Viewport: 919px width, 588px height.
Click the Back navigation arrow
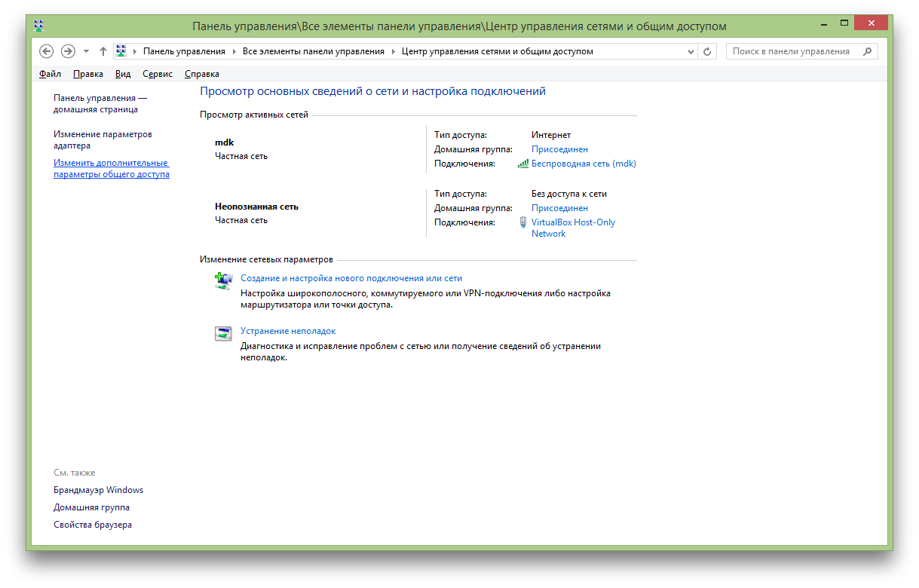pyautogui.click(x=47, y=51)
